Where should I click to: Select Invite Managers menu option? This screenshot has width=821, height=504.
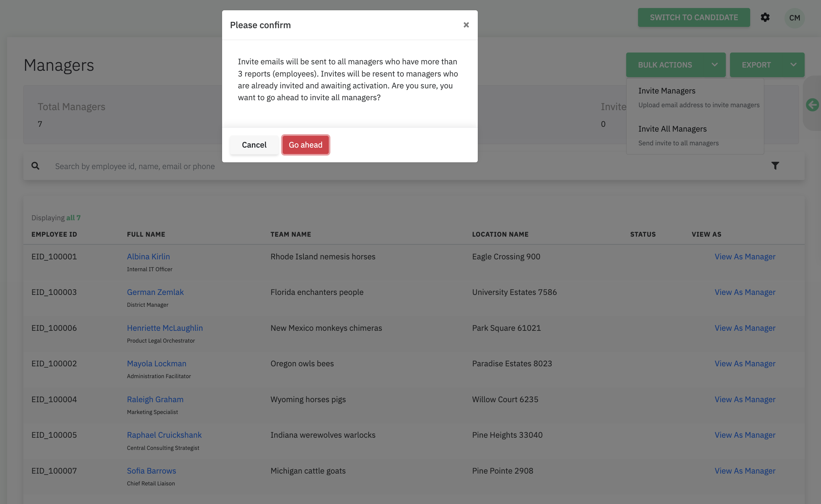pyautogui.click(x=667, y=91)
